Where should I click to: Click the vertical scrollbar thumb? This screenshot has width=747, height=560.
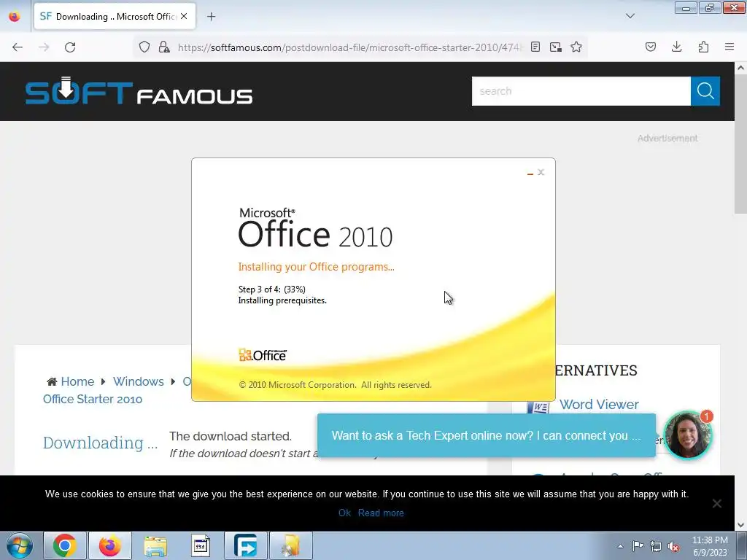point(740,144)
